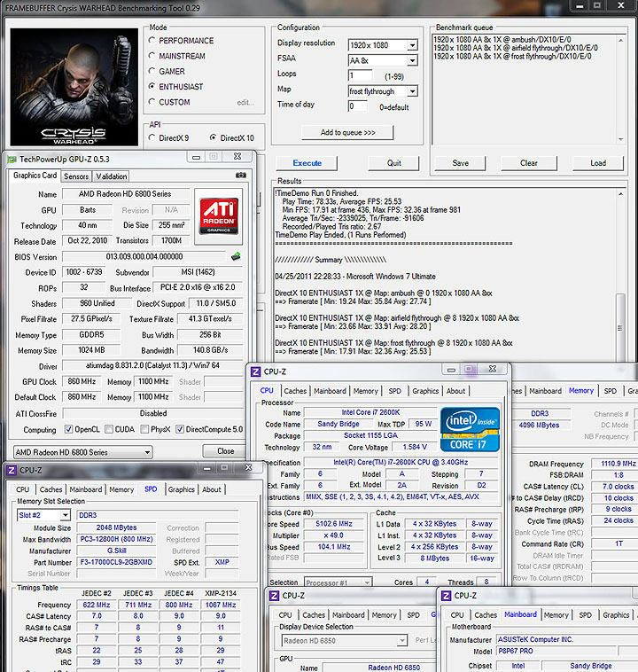Click the GPU-Z title bar app icon
Image resolution: width=638 pixels, height=672 pixels.
pyautogui.click(x=12, y=160)
